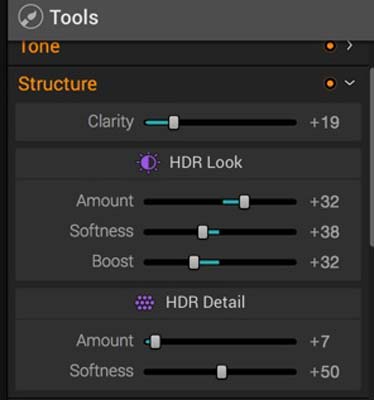The width and height of the screenshot is (374, 400).
Task: Click the Tools panel title
Action: [74, 17]
